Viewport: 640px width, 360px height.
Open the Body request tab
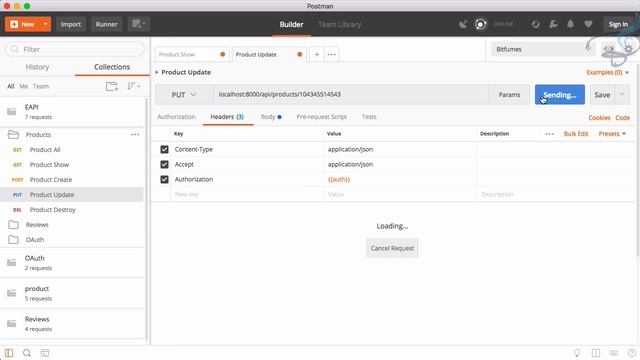pos(271,117)
